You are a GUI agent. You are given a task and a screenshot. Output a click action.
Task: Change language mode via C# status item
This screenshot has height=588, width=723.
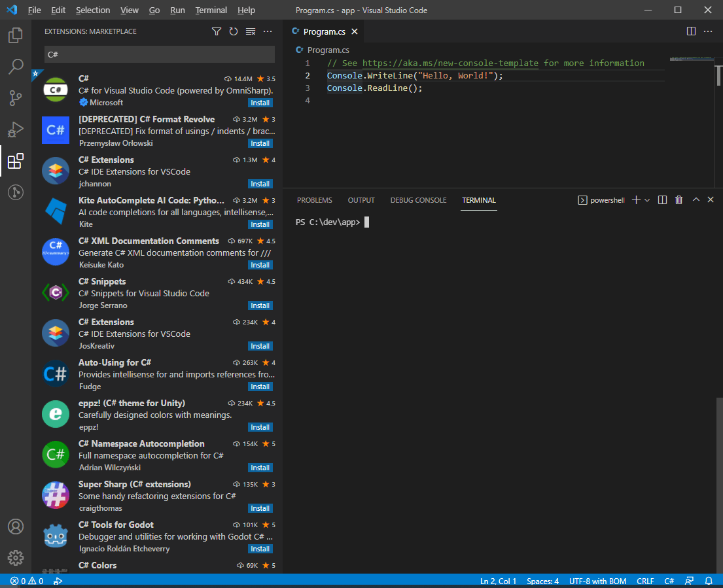tap(669, 581)
